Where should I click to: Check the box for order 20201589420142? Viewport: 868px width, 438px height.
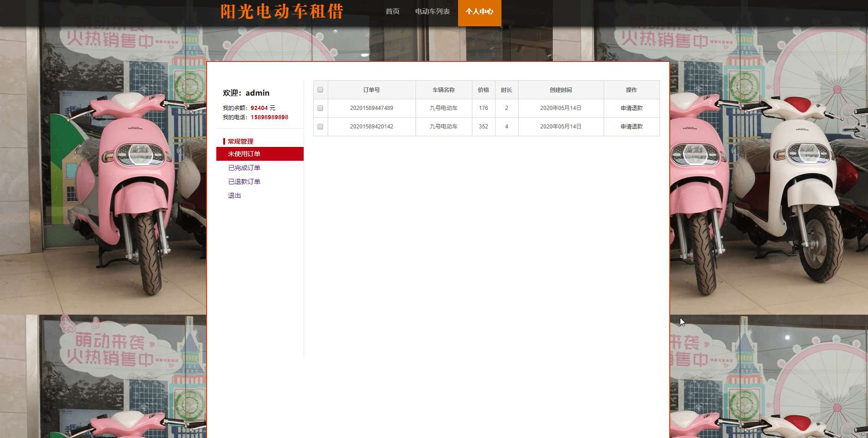(320, 127)
